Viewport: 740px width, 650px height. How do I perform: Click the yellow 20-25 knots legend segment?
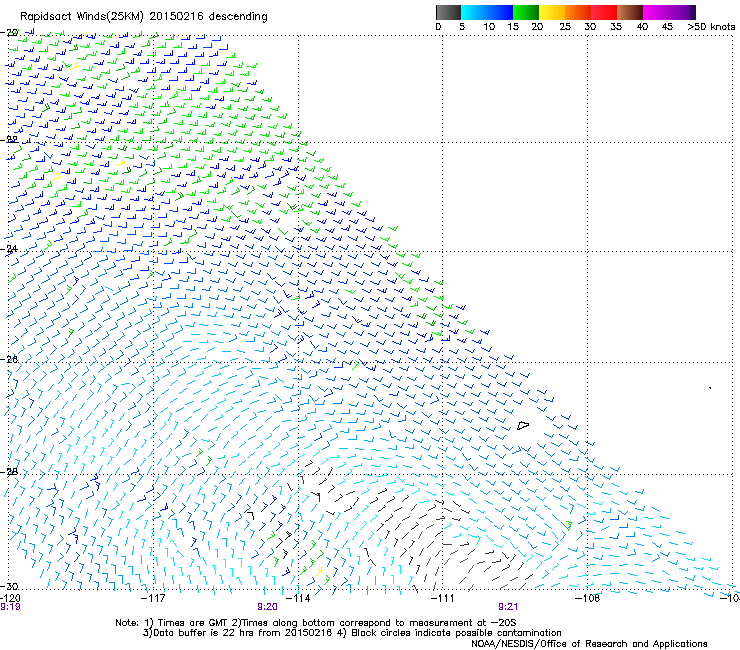point(552,12)
